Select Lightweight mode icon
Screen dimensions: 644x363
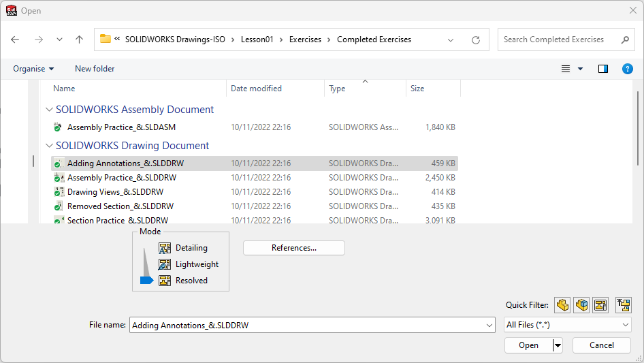(165, 264)
